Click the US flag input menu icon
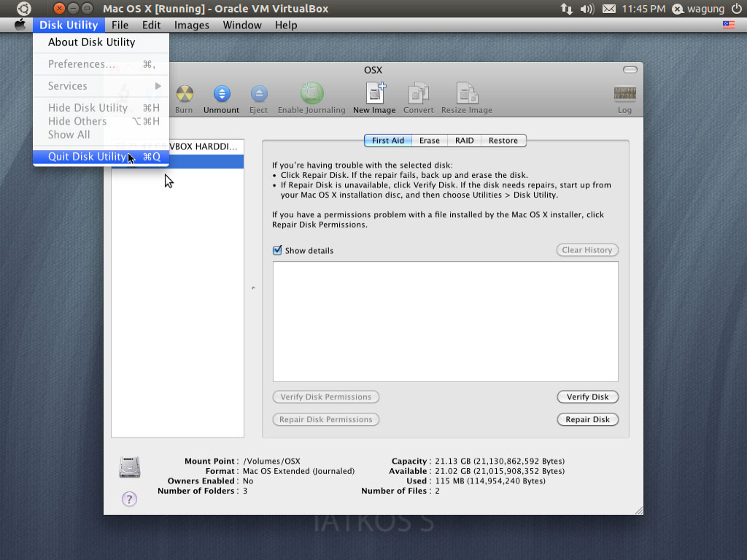The image size is (747, 560). point(729,25)
